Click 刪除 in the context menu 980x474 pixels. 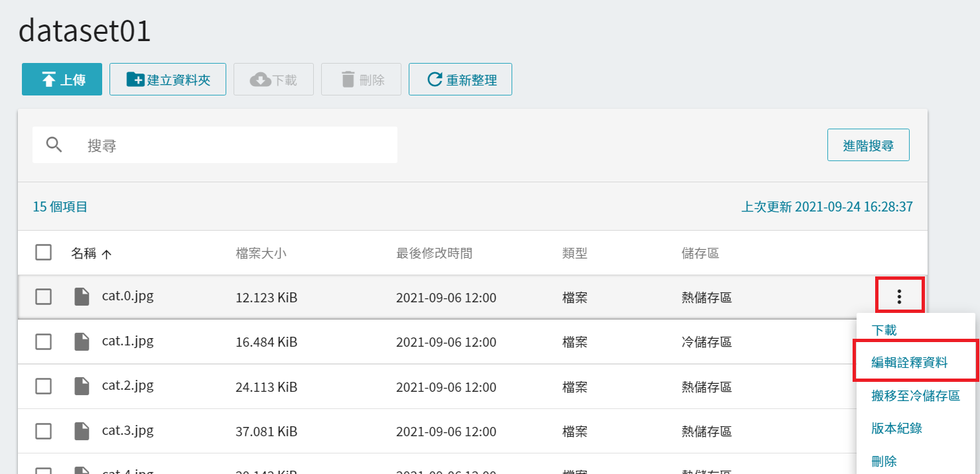[x=884, y=461]
